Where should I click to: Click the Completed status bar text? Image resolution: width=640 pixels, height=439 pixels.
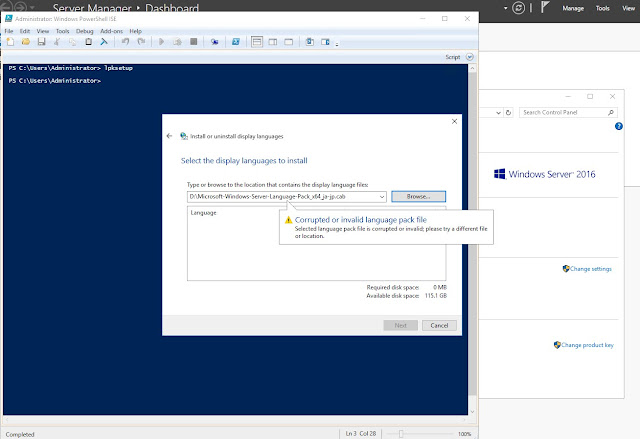point(20,435)
